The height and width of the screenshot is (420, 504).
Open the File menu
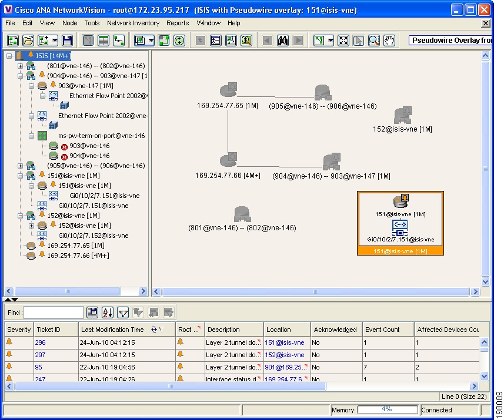10,23
